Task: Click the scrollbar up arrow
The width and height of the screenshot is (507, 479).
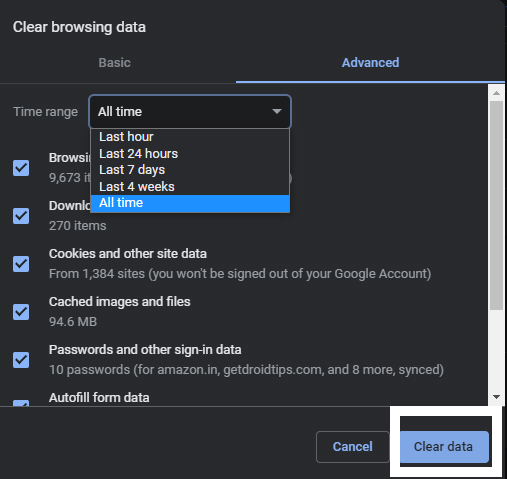Action: 496,93
